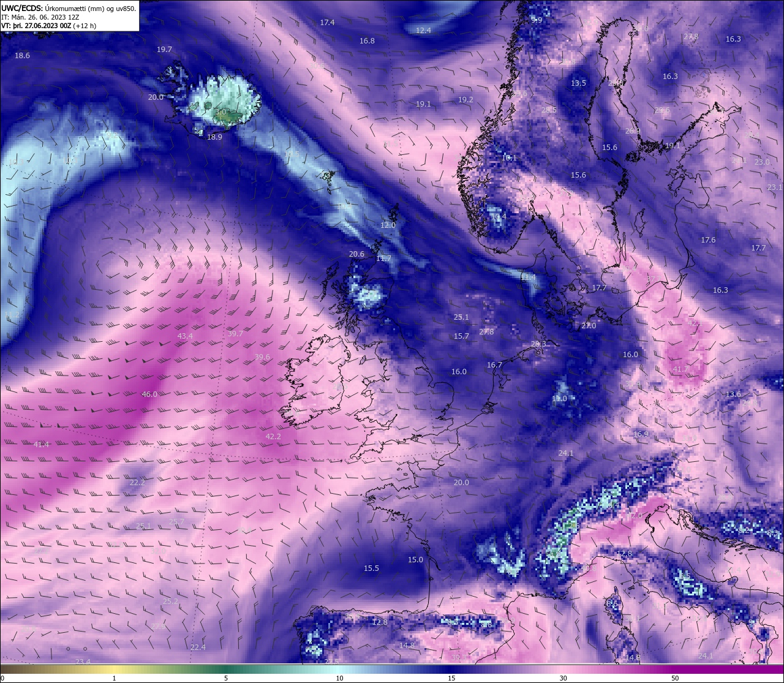
Task: Click the legend tick labeled 15
Action: (451, 678)
